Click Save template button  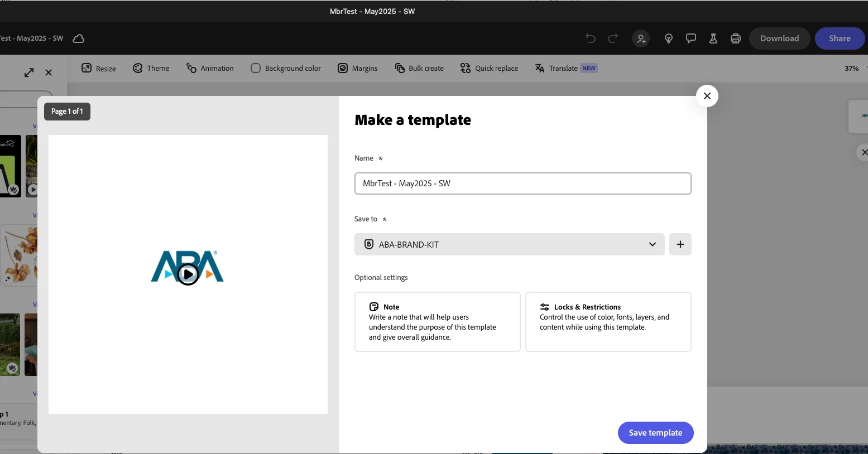(656, 433)
